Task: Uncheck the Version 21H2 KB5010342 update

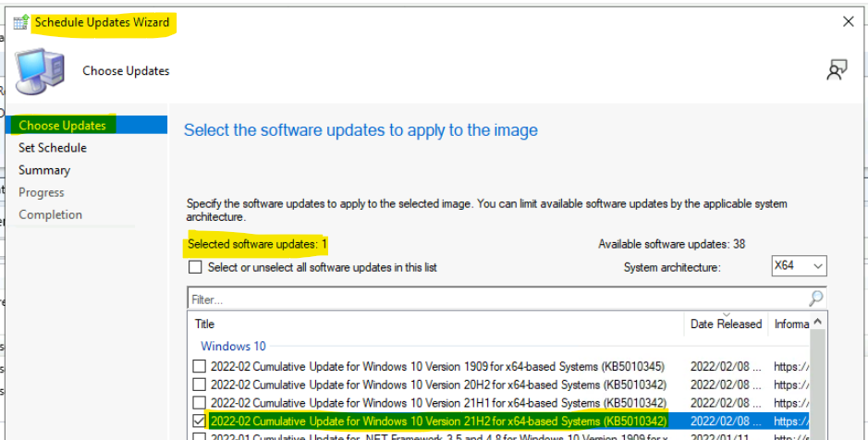Action: 200,422
